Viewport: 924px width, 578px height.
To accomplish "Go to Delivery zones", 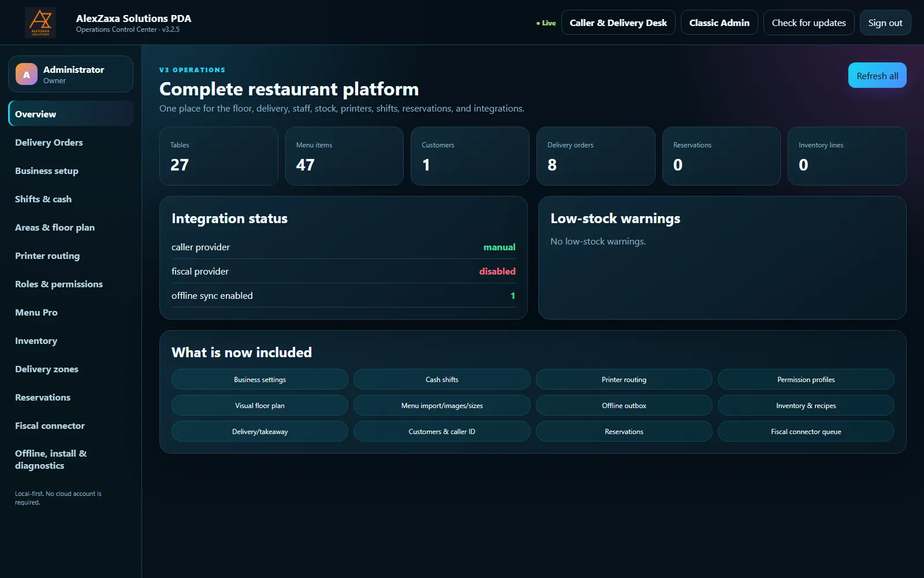I will pyautogui.click(x=71, y=369).
